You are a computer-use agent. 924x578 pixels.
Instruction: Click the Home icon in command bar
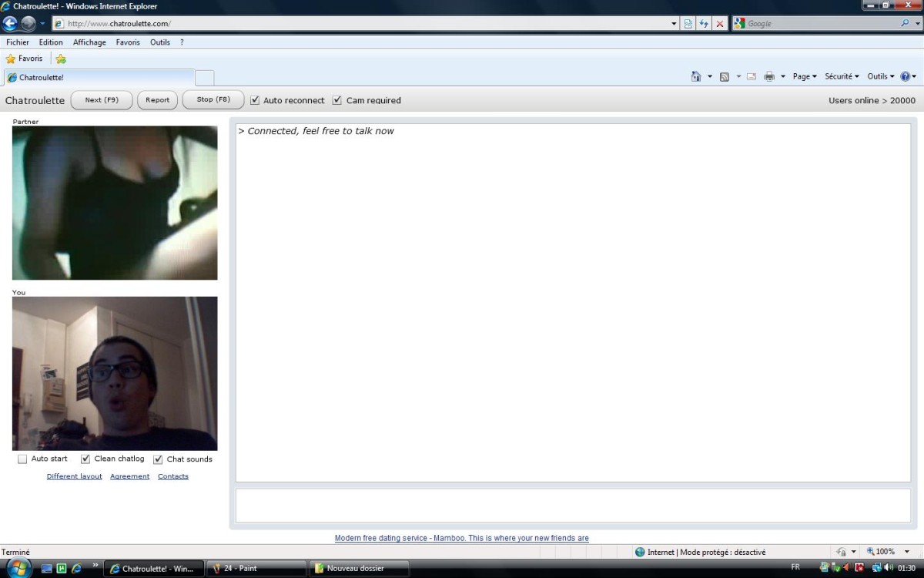click(x=696, y=76)
